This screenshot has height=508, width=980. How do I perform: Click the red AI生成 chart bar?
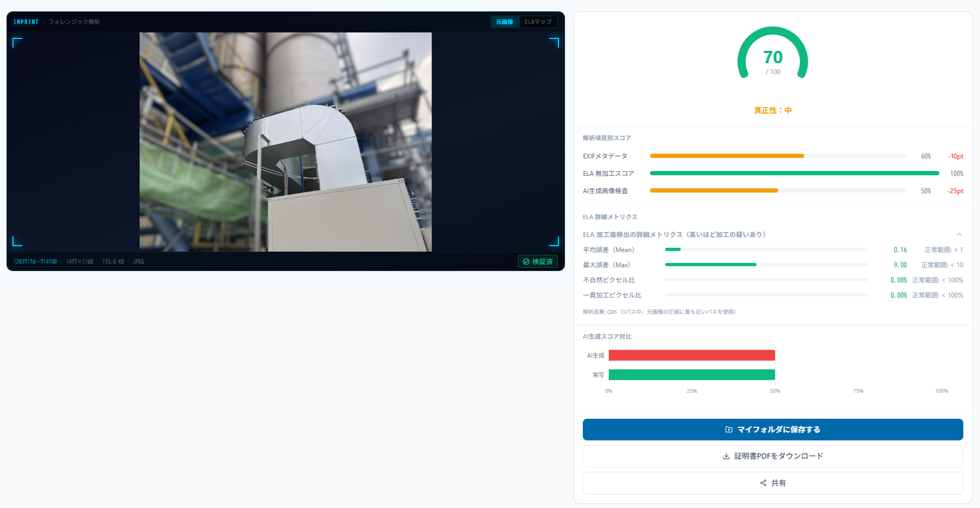(692, 355)
